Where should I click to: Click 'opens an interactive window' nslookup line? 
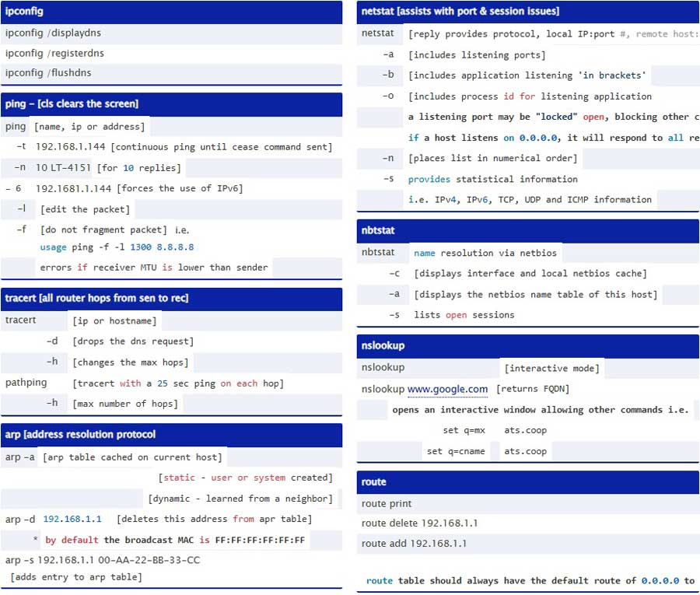point(541,410)
